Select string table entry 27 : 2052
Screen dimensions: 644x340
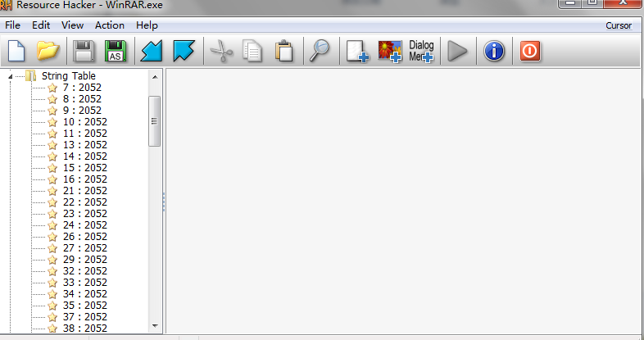coord(85,248)
